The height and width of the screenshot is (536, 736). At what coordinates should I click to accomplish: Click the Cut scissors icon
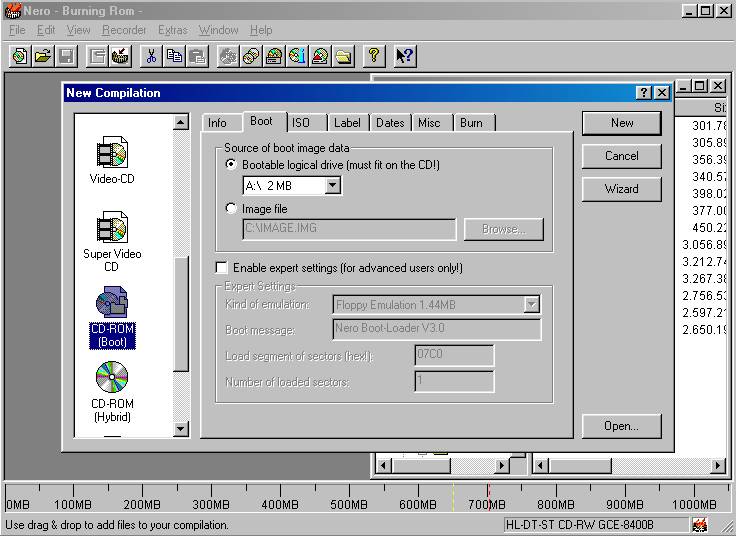[151, 56]
